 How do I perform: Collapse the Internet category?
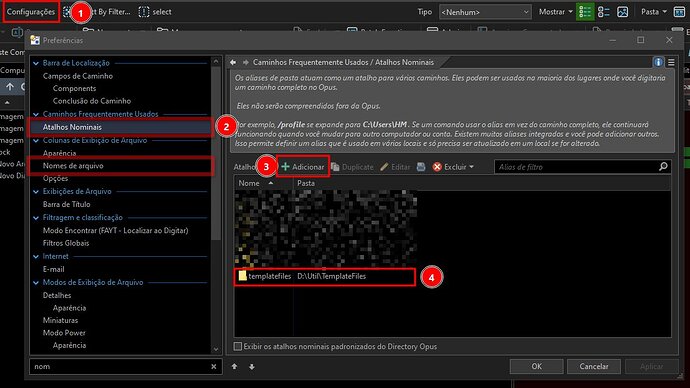[x=36, y=256]
